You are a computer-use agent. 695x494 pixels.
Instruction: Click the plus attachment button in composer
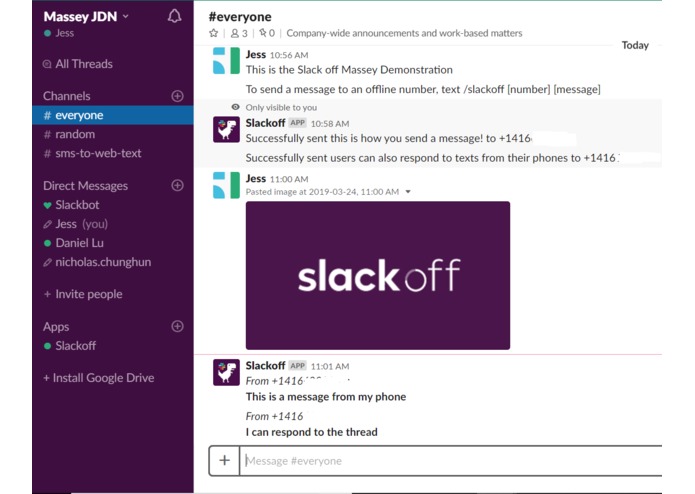tap(224, 460)
